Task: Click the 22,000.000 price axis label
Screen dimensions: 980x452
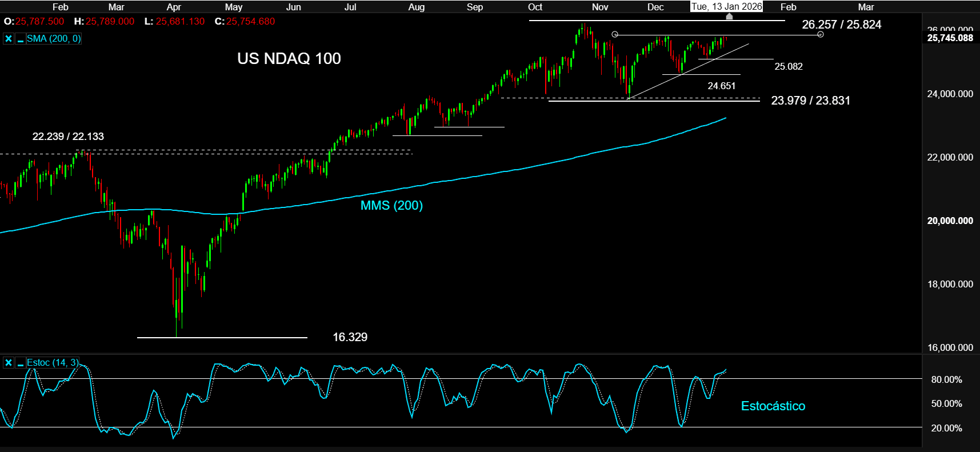Action: 950,157
